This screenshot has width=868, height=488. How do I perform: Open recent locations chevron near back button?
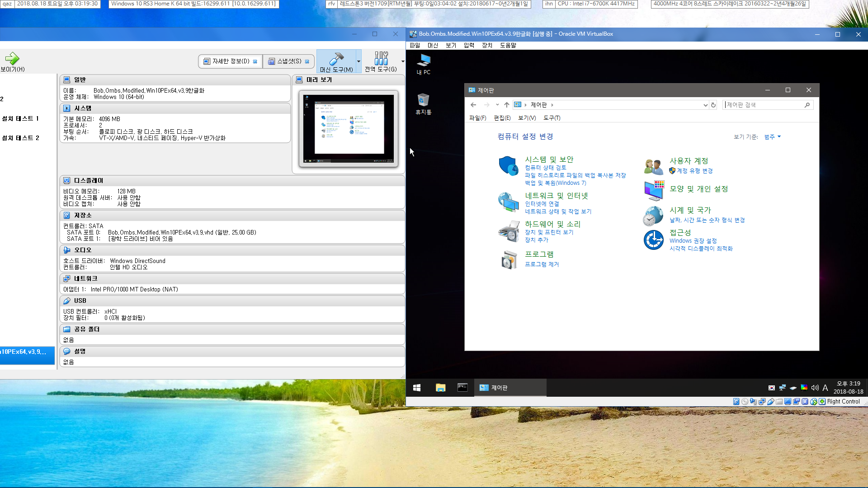pos(497,105)
